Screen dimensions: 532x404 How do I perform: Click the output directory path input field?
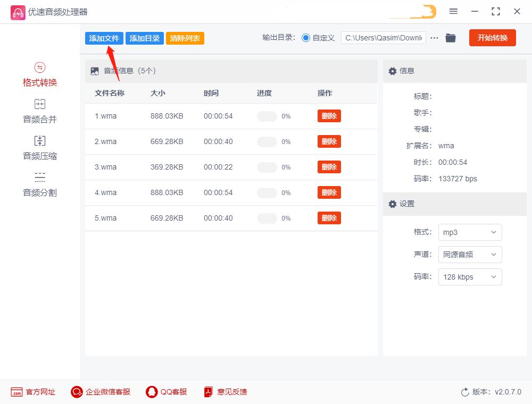(383, 38)
